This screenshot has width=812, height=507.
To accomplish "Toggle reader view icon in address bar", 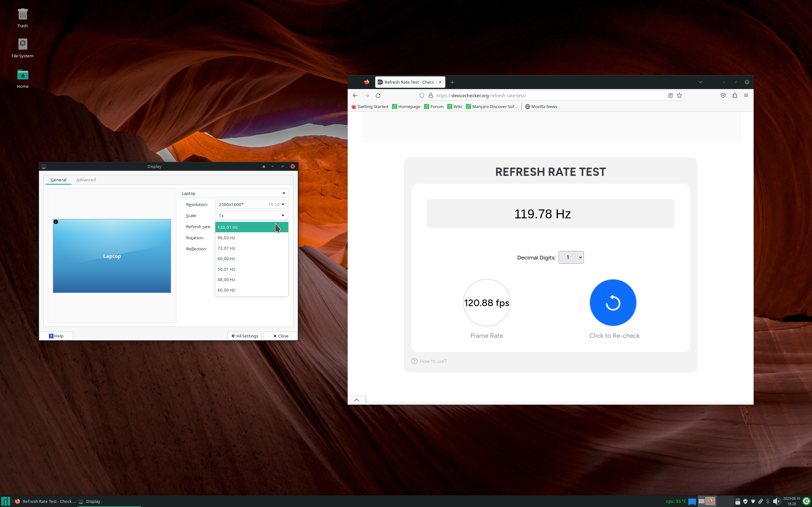I will pos(670,96).
